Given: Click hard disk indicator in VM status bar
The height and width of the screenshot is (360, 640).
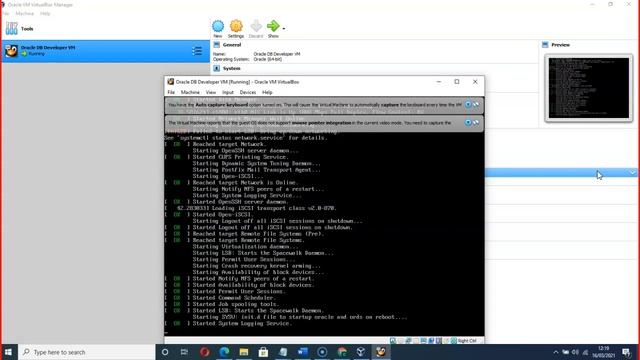Looking at the screenshot, I should [x=393, y=340].
